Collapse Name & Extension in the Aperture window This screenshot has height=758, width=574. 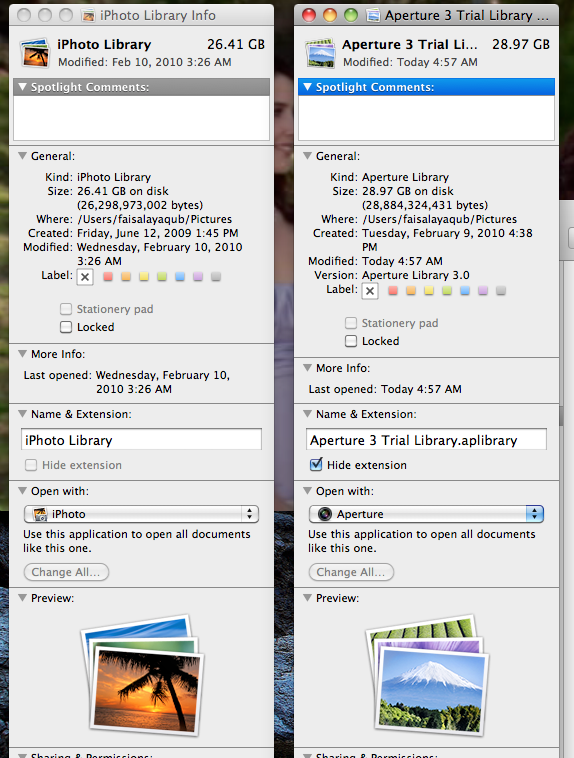[307, 414]
